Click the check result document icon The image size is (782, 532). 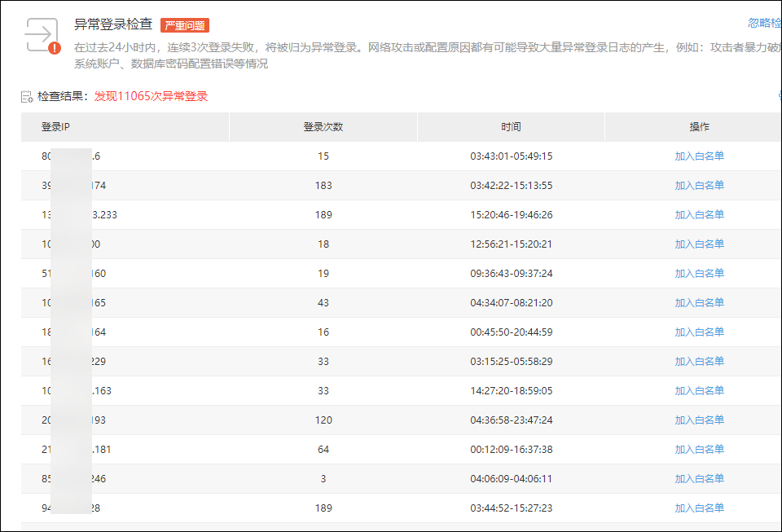point(27,97)
